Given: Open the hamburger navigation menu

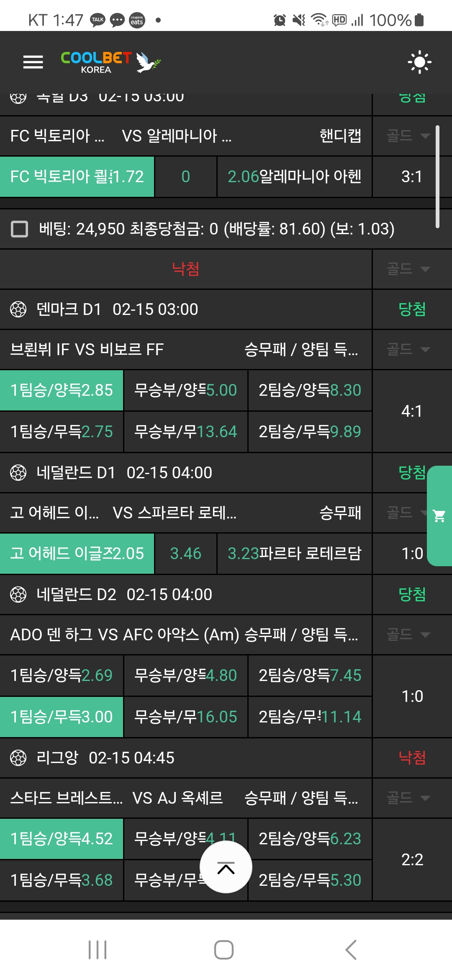Looking at the screenshot, I should (x=33, y=62).
